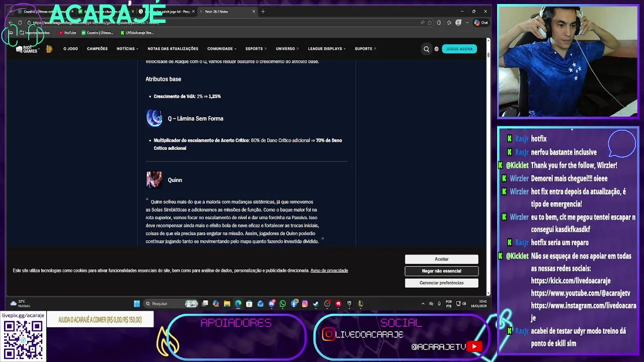This screenshot has height=362, width=644.
Task: Click Negar não essencial button
Action: [x=441, y=271]
